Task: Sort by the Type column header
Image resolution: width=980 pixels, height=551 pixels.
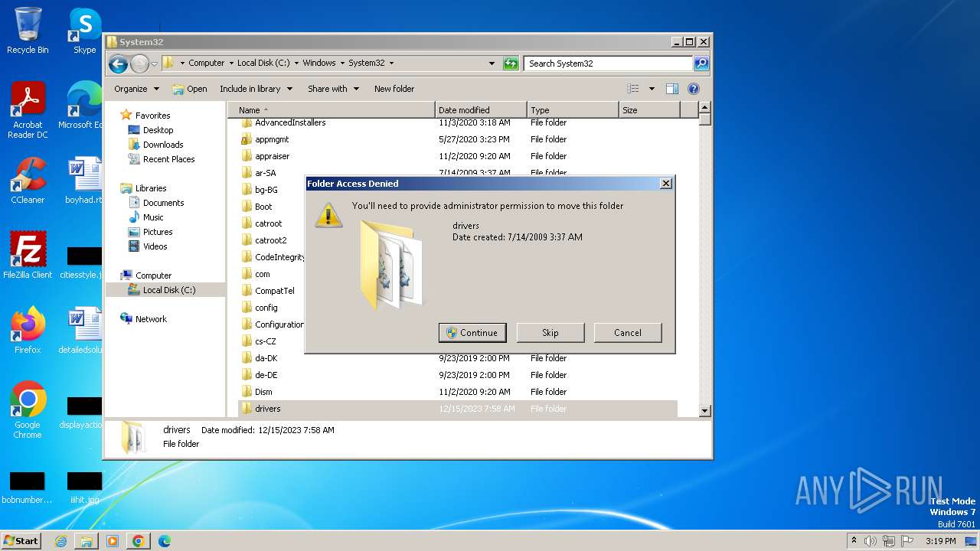Action: (x=573, y=110)
